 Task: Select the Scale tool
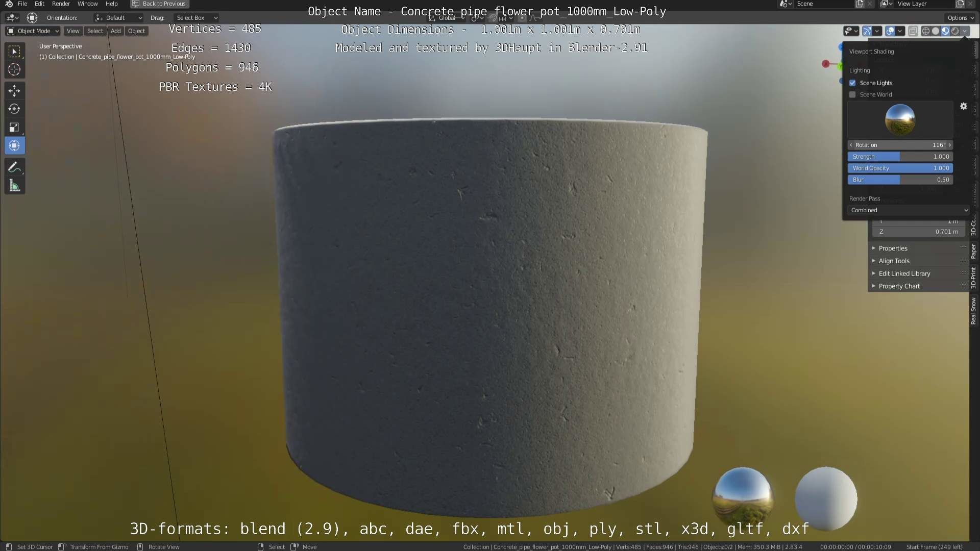pyautogui.click(x=14, y=128)
